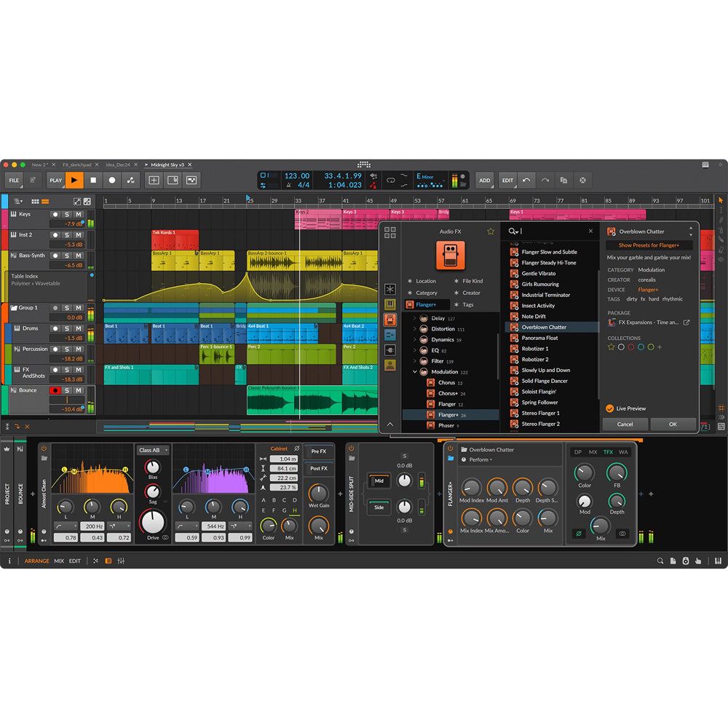Enable the global record button

tap(112, 180)
